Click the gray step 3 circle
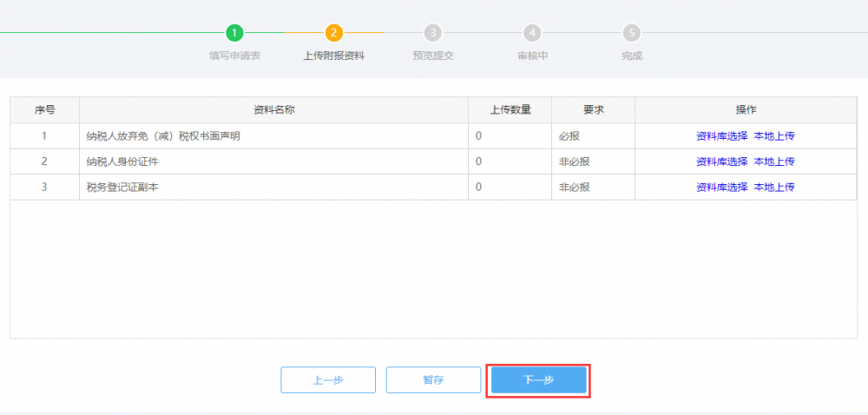This screenshot has height=415, width=868. point(432,33)
